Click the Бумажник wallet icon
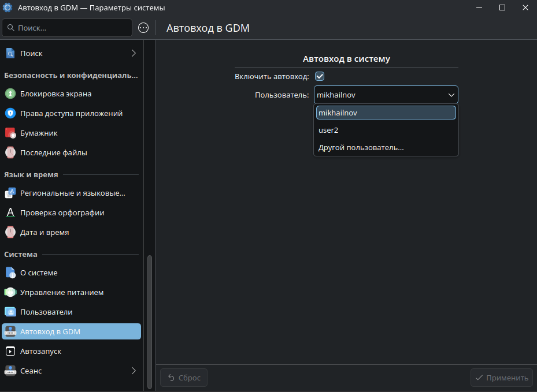 point(10,133)
